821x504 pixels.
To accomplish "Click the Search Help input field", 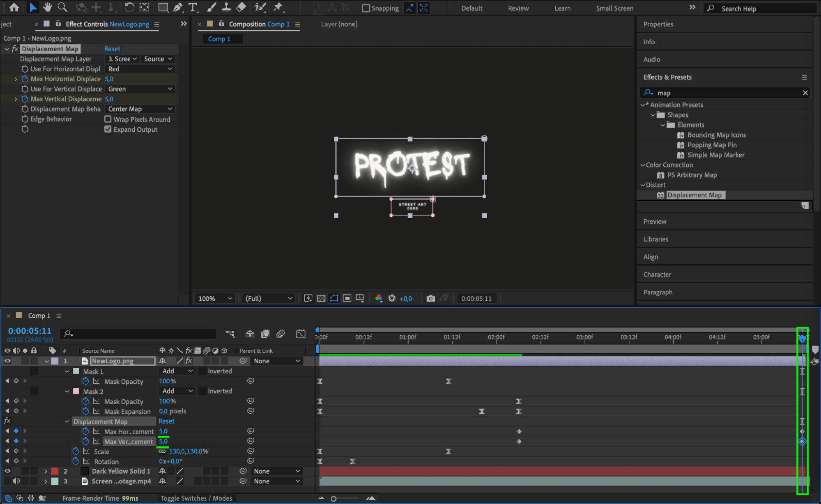I will [x=761, y=8].
